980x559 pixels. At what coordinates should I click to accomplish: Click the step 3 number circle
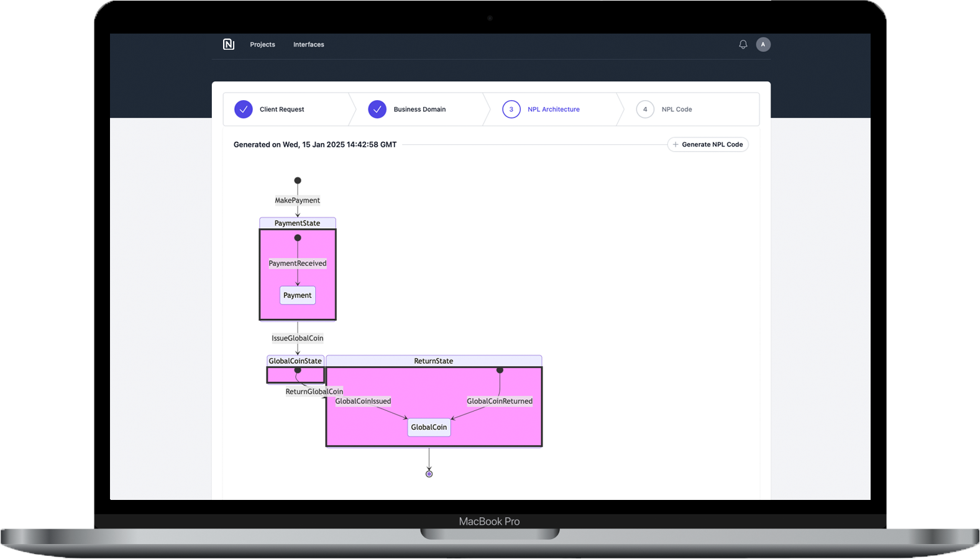(x=511, y=109)
